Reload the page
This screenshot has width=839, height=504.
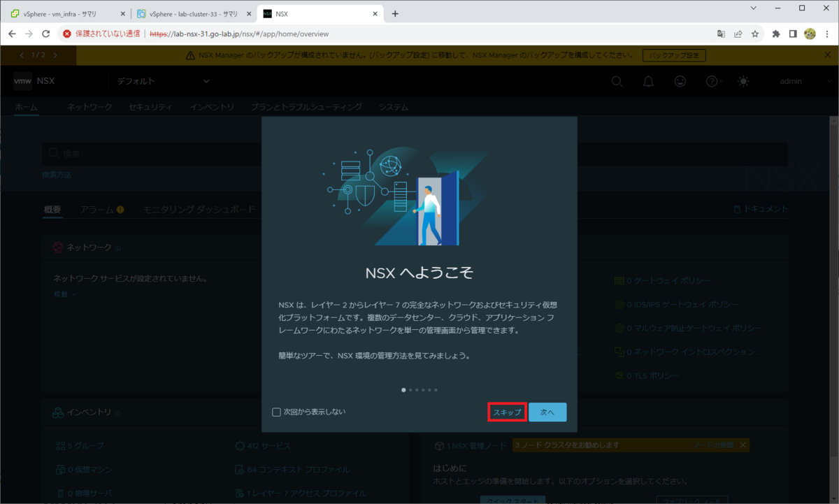[46, 34]
